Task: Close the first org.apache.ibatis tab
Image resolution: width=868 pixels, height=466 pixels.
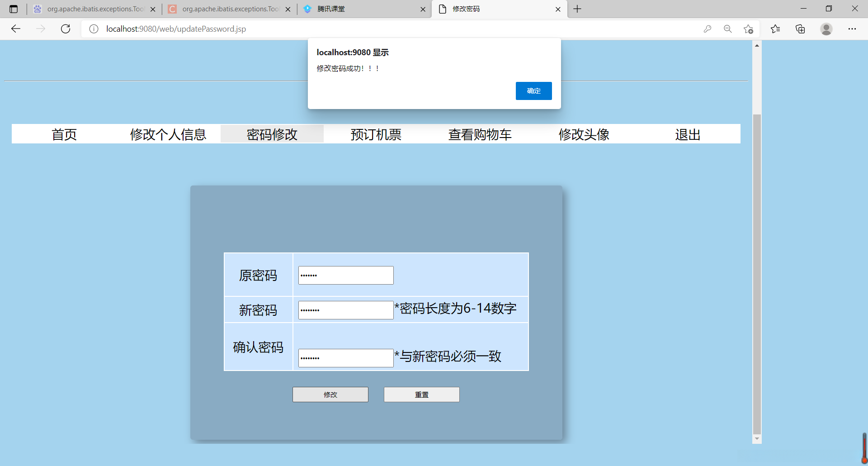Action: tap(153, 9)
